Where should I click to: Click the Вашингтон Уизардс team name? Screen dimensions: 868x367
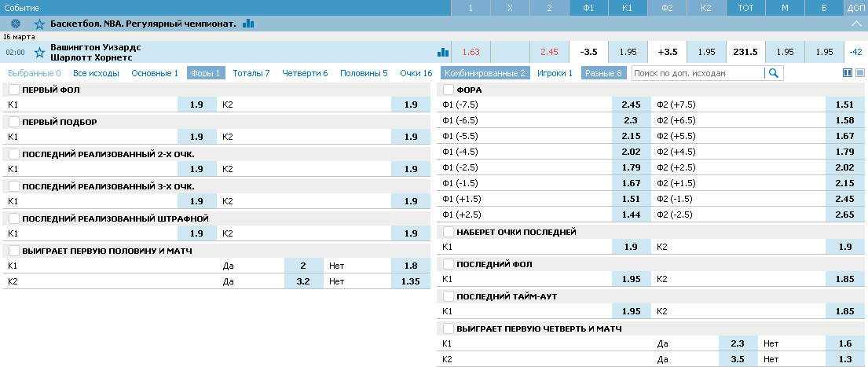click(96, 48)
